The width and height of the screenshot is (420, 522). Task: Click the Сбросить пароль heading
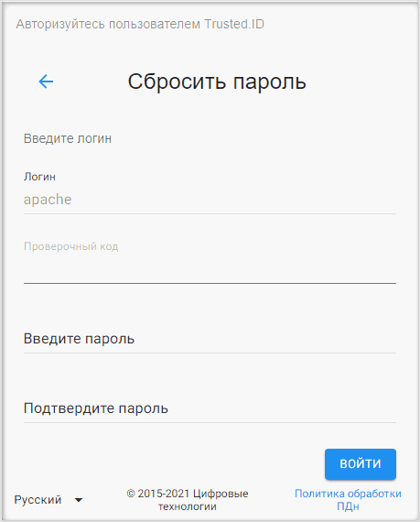(217, 82)
